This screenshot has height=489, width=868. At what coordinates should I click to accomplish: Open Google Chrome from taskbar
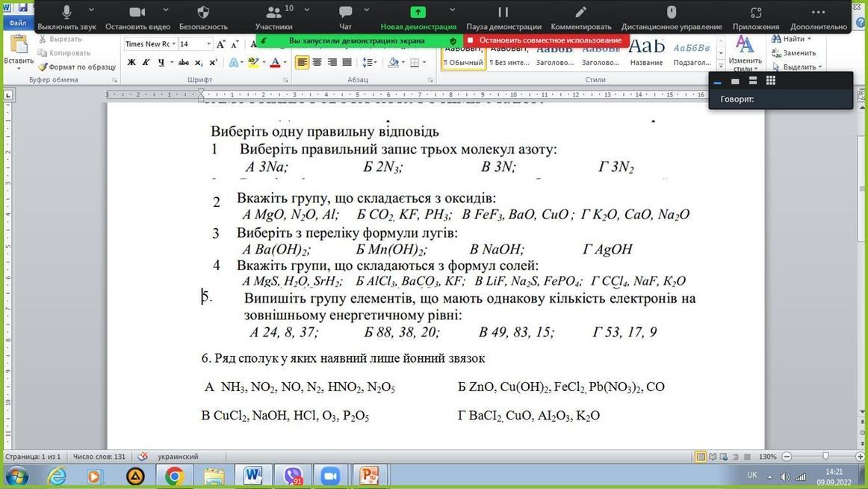coord(174,476)
